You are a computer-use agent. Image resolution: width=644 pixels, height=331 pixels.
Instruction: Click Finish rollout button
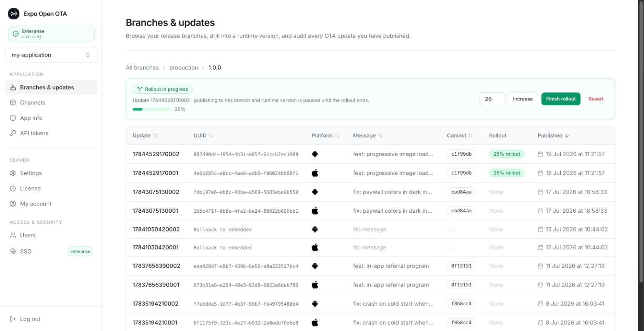pos(561,99)
